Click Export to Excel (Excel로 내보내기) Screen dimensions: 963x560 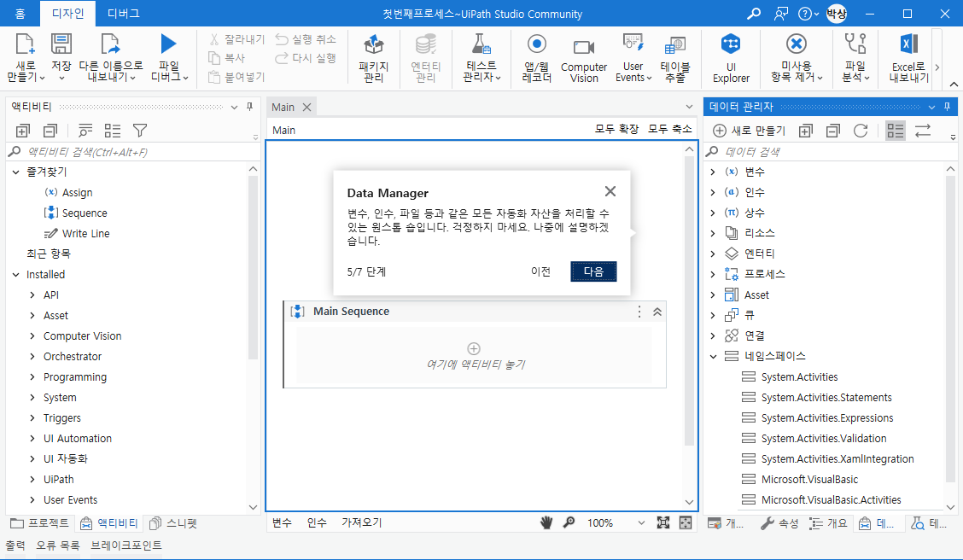coord(909,58)
